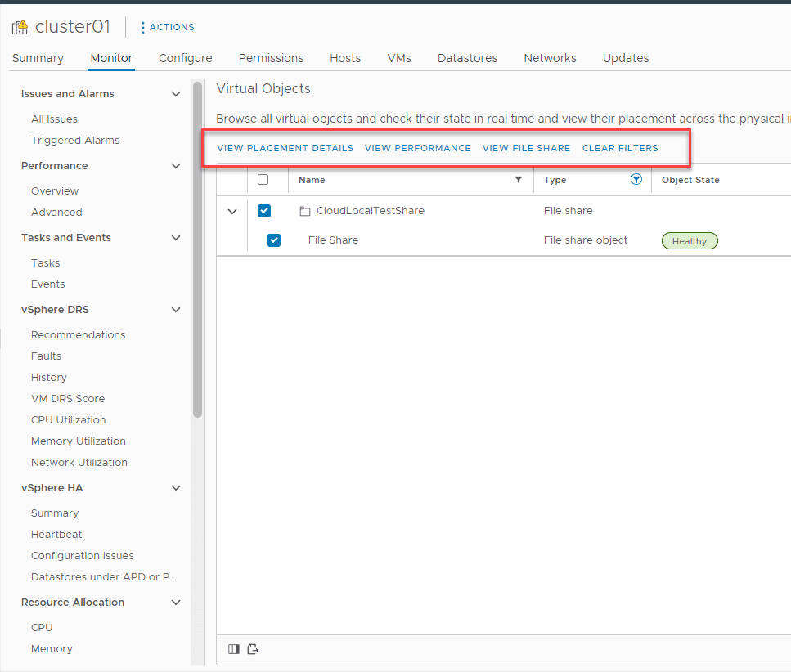Viewport: 791px width, 672px height.
Task: Click VIEW PLACEMENT DETAILS
Action: point(285,148)
